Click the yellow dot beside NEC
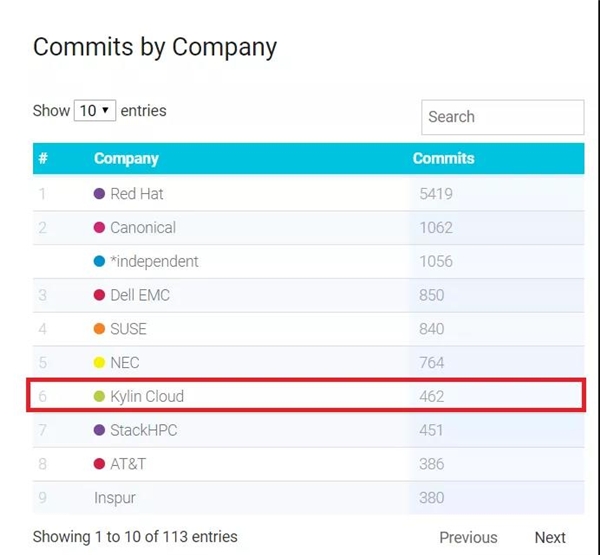Image resolution: width=600 pixels, height=555 pixels. (x=99, y=362)
